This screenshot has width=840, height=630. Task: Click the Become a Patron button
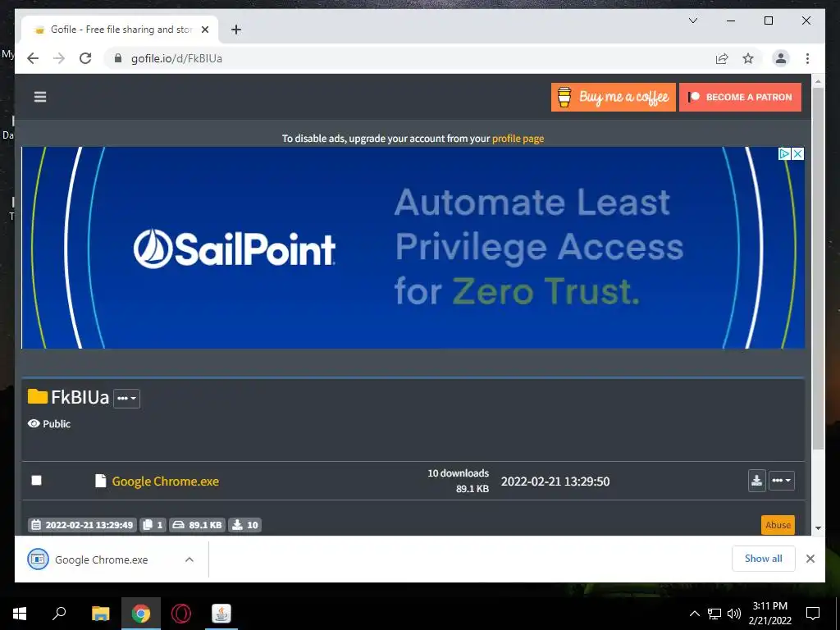coord(741,97)
